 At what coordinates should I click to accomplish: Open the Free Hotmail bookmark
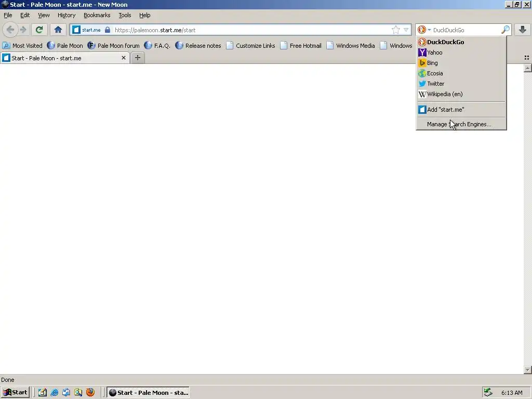pyautogui.click(x=301, y=46)
